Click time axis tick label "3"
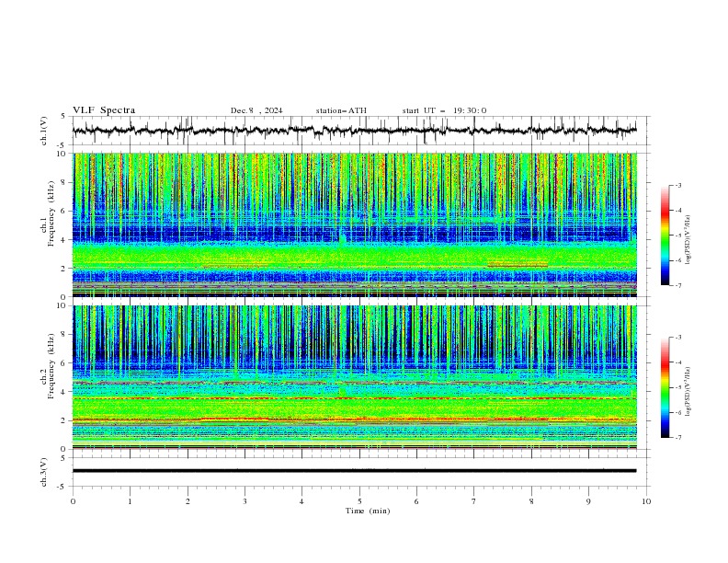Image resolution: width=728 pixels, height=563 pixels. pyautogui.click(x=245, y=501)
